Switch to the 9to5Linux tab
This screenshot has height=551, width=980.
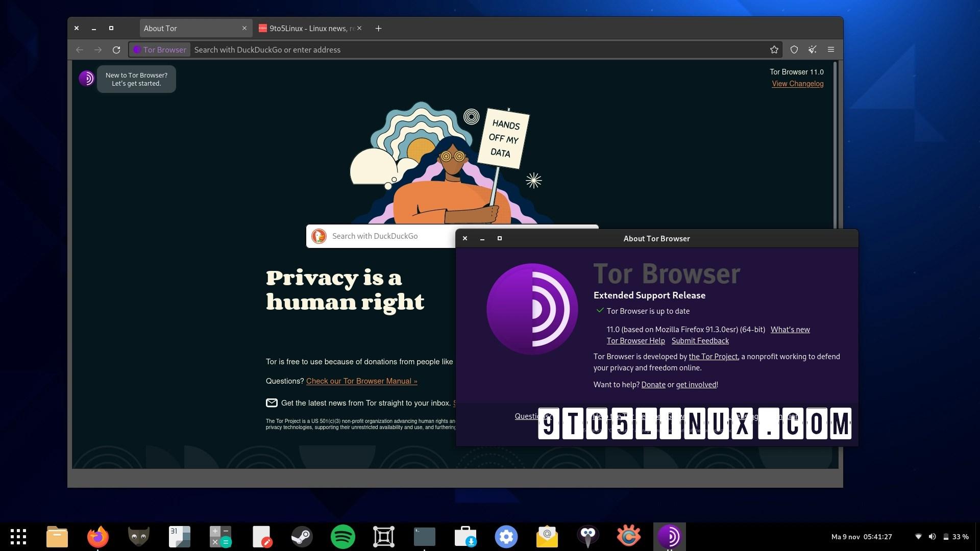(x=306, y=28)
